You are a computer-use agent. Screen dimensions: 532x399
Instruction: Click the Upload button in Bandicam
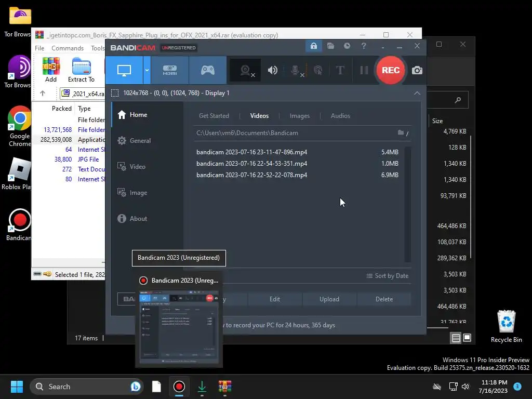click(329, 299)
